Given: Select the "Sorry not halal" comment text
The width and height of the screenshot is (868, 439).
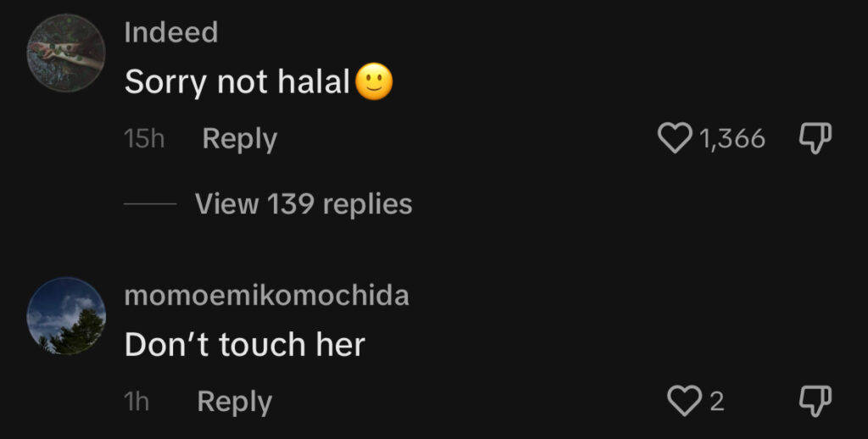Looking at the screenshot, I should [x=237, y=82].
